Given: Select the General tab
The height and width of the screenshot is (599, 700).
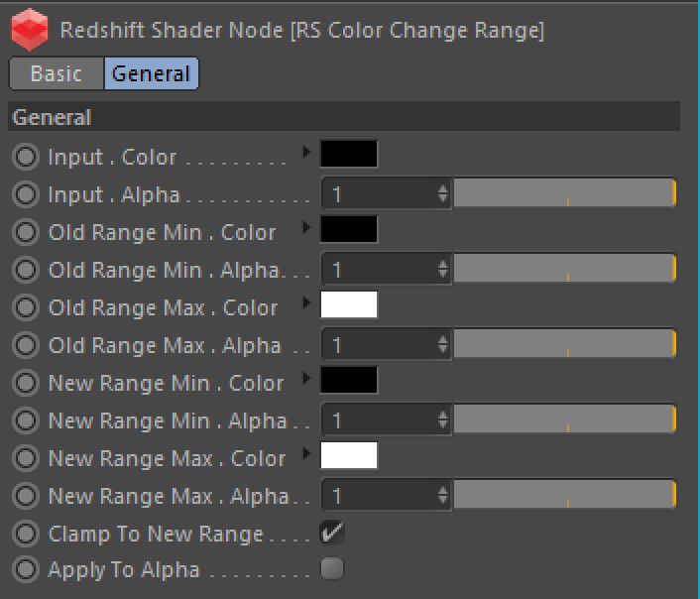Looking at the screenshot, I should coord(152,73).
